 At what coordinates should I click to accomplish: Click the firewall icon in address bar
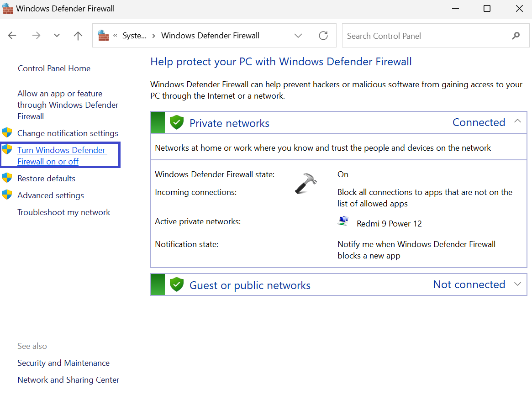point(104,36)
